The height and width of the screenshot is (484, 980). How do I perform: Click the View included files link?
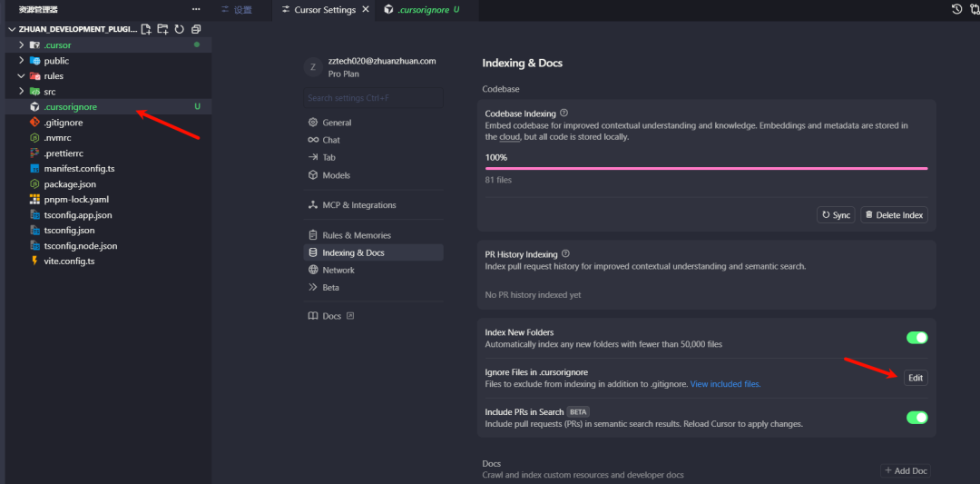pyautogui.click(x=725, y=384)
